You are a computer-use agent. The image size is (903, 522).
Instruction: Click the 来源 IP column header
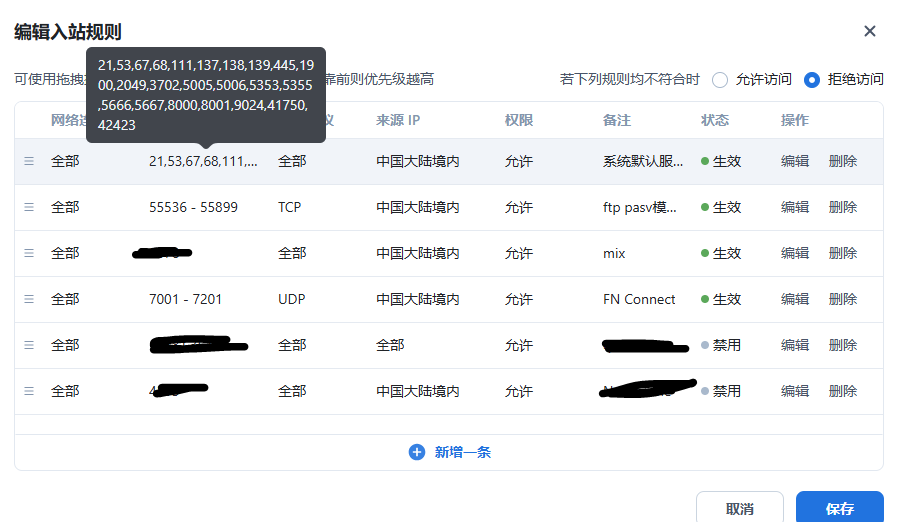(x=398, y=120)
